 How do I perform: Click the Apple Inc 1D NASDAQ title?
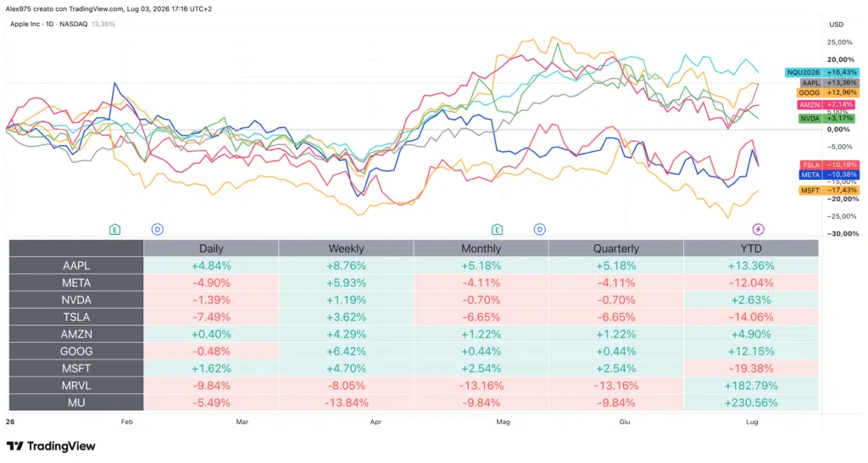coord(48,24)
